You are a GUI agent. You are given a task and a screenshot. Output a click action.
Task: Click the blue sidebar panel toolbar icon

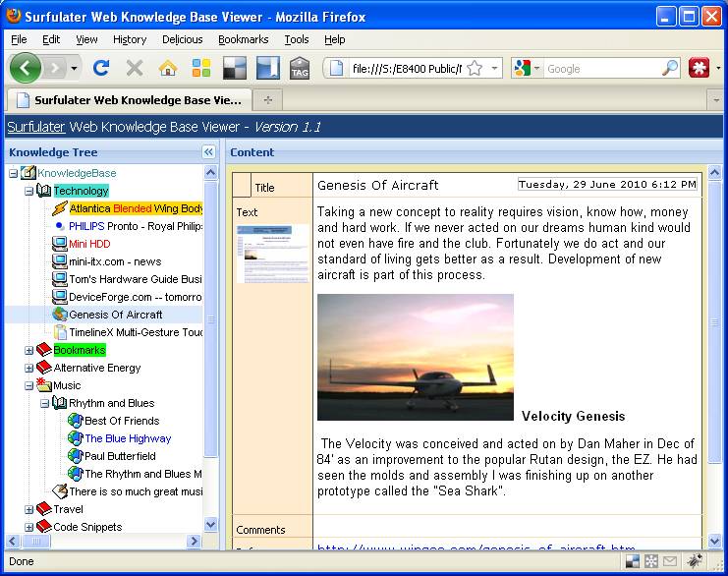(x=268, y=68)
